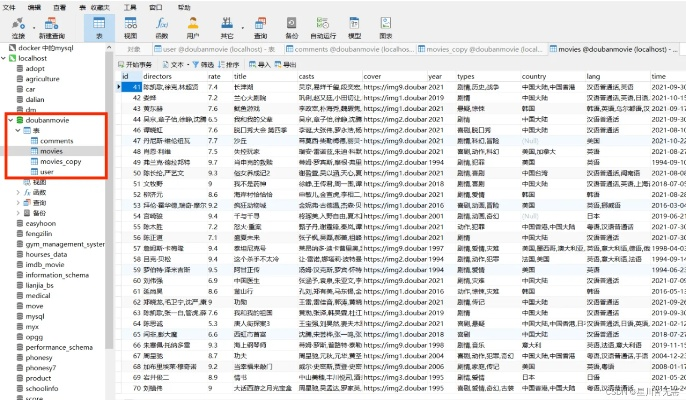Click the 开始事务 (Begin Transaction) button
This screenshot has width=686, height=400.
point(136,63)
